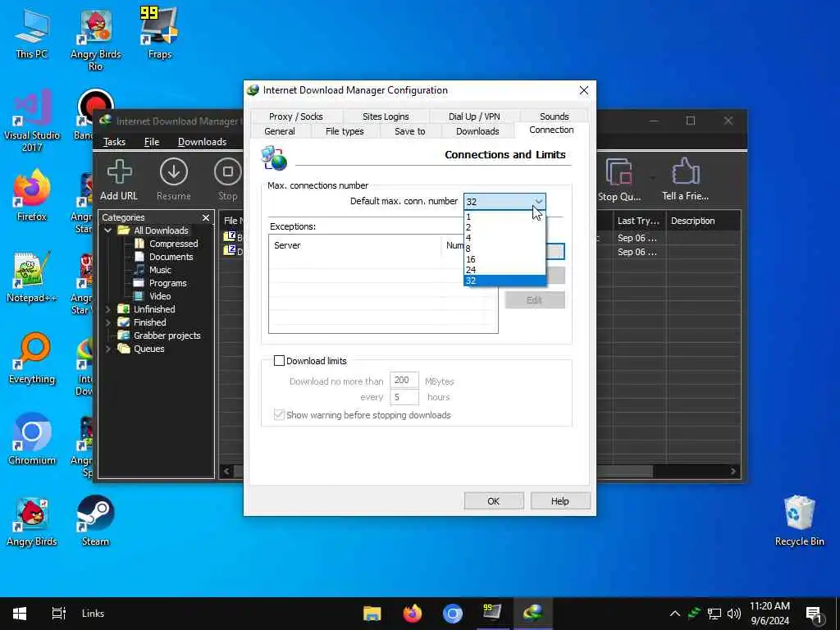Open the volume control in system tray
Screen dimensions: 840x630
tap(734, 614)
